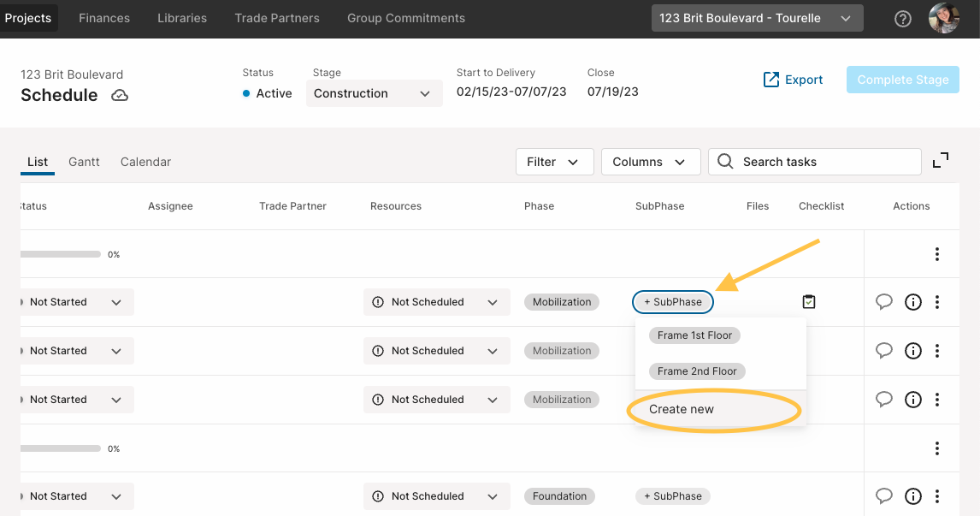The image size is (980, 516).
Task: Open the 123 Brit Boulevard project selector
Action: click(758, 18)
